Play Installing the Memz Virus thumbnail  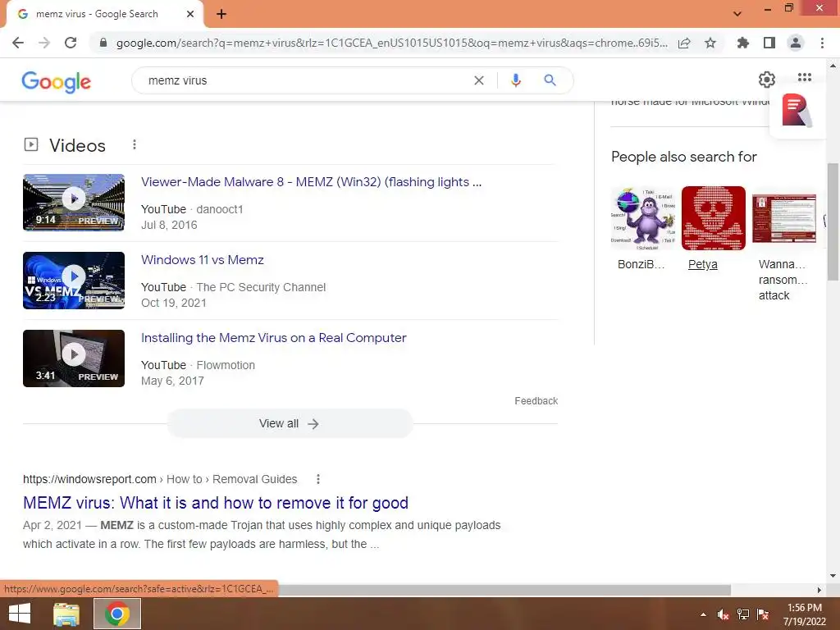(x=74, y=358)
